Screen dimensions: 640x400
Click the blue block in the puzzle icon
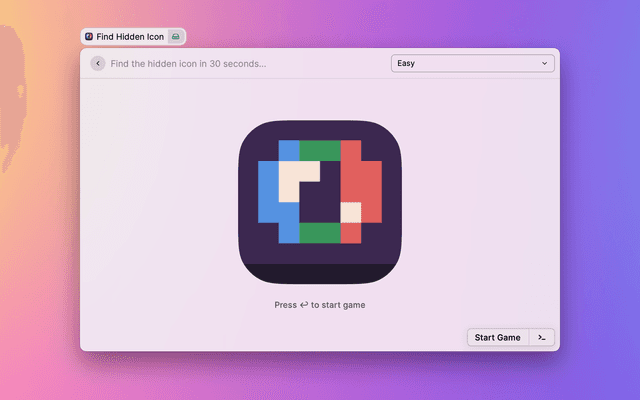pos(269,195)
